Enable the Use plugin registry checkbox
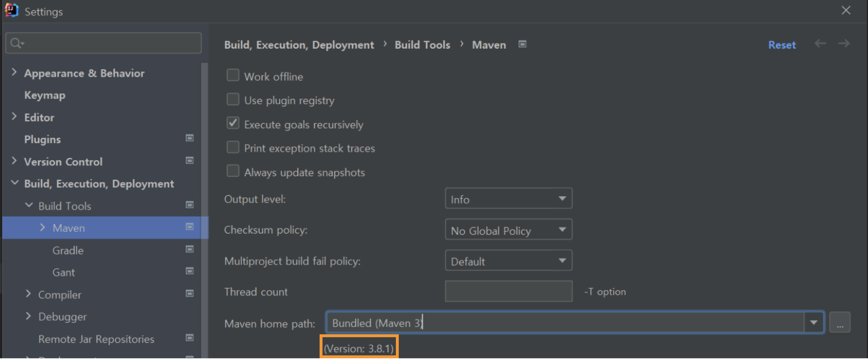This screenshot has height=359, width=868. [233, 99]
